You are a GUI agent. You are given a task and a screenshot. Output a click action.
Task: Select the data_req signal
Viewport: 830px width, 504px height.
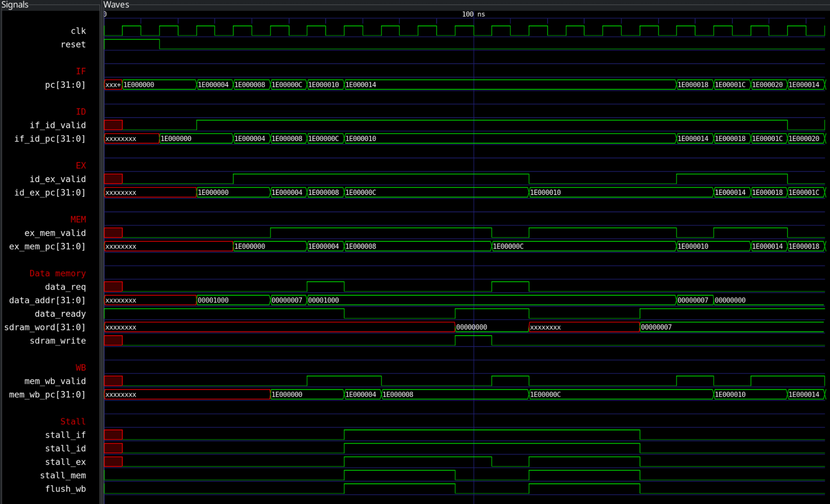(x=65, y=287)
